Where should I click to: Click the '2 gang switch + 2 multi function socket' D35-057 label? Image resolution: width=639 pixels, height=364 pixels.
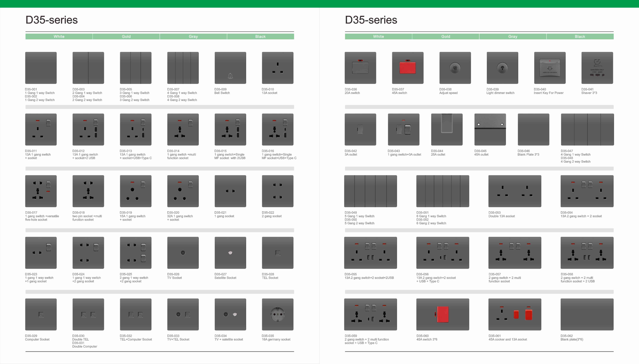point(505,280)
